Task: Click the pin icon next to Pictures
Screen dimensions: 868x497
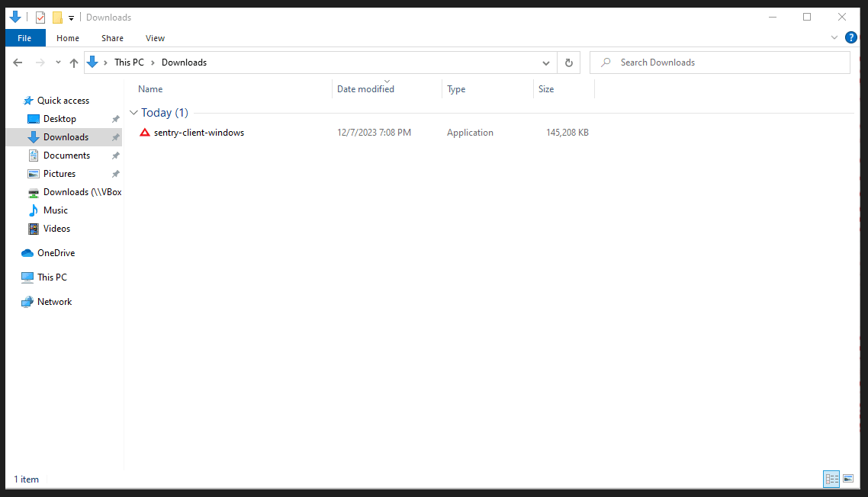Action: click(x=116, y=174)
